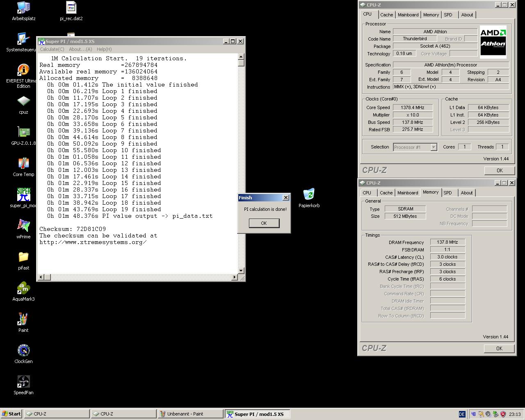525x420 pixels.
Task: Click OK in lower CPU-Z Memory window
Action: (x=499, y=349)
